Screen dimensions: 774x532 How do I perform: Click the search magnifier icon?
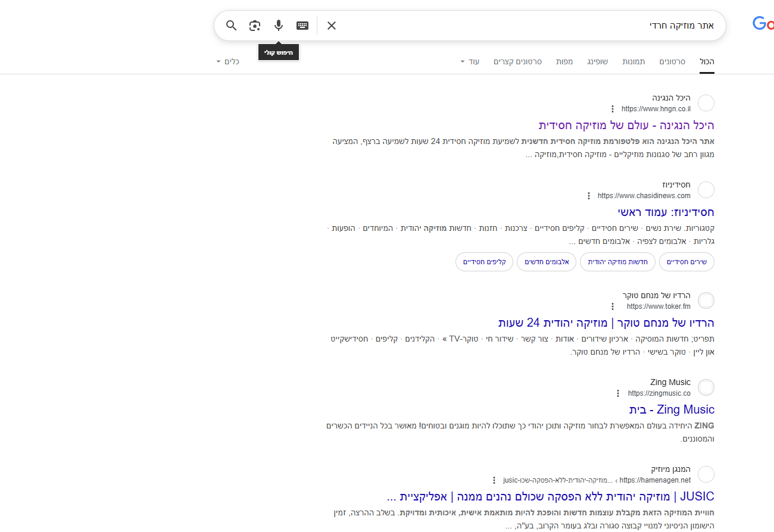232,25
